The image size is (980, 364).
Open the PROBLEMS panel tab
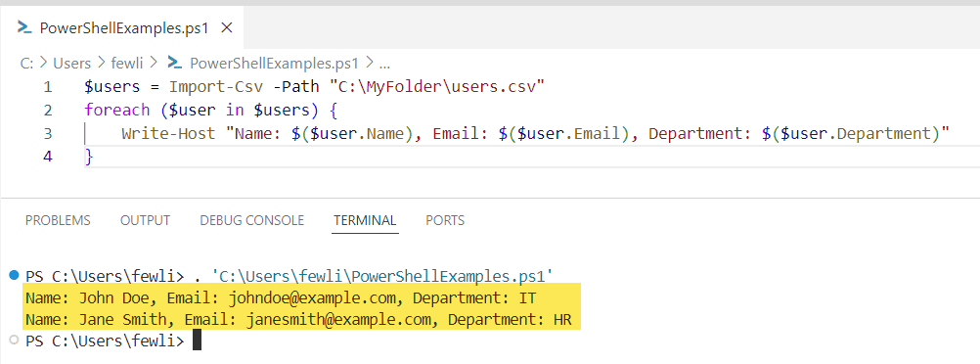pyautogui.click(x=58, y=220)
